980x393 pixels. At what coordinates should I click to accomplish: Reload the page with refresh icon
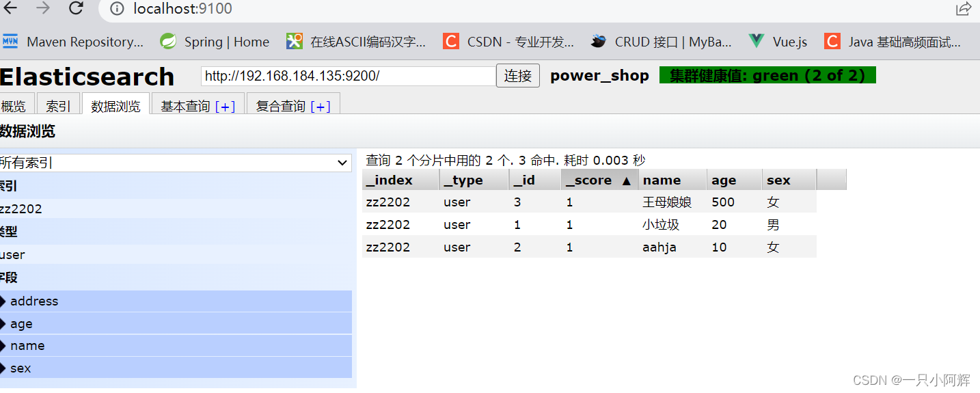76,8
